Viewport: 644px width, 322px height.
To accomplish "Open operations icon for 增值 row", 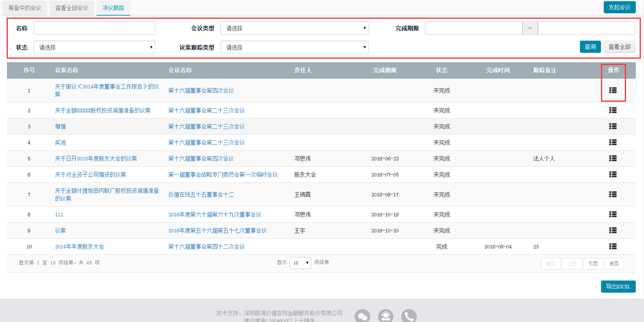I will (613, 126).
